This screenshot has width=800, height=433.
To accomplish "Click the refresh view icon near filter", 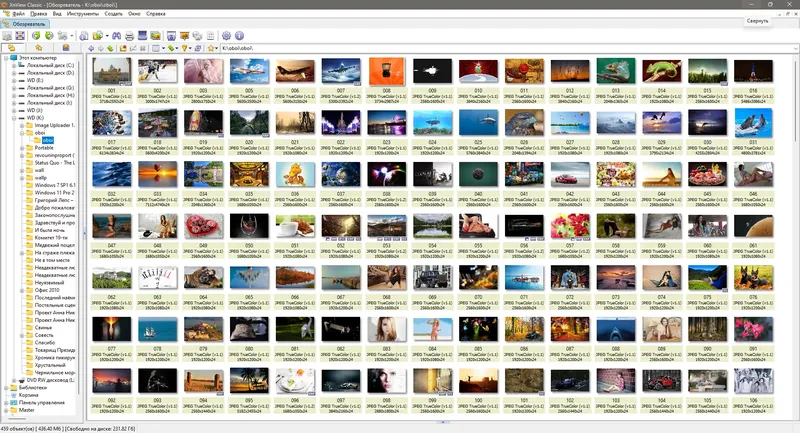I will point(197,48).
